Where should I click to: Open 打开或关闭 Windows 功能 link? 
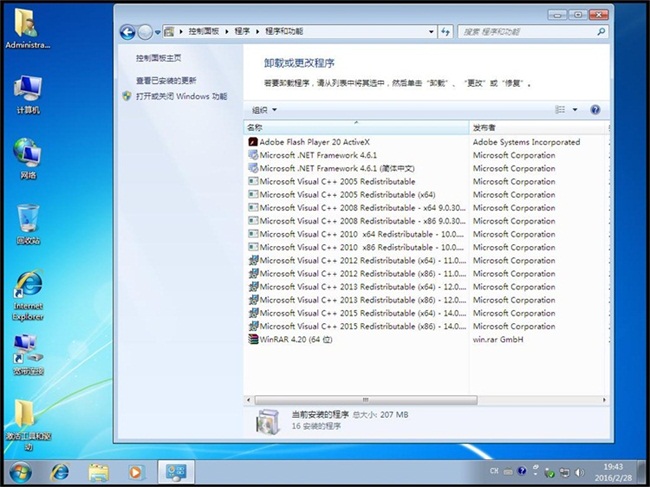pyautogui.click(x=181, y=96)
